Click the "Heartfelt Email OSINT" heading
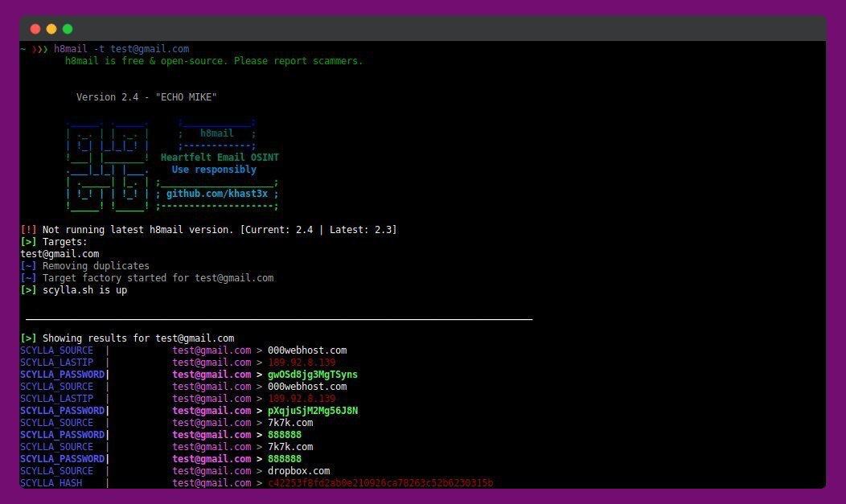The width and height of the screenshot is (846, 504). [220, 158]
